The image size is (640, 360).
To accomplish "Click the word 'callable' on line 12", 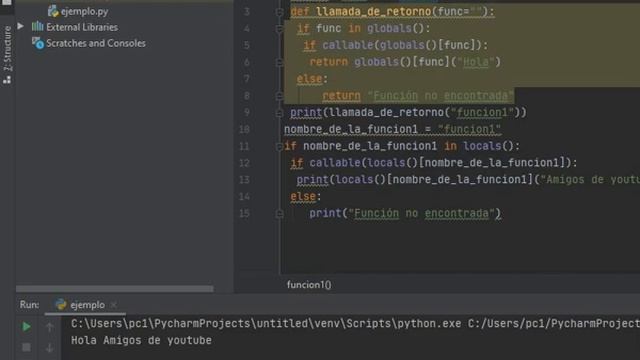I will click(x=335, y=163).
